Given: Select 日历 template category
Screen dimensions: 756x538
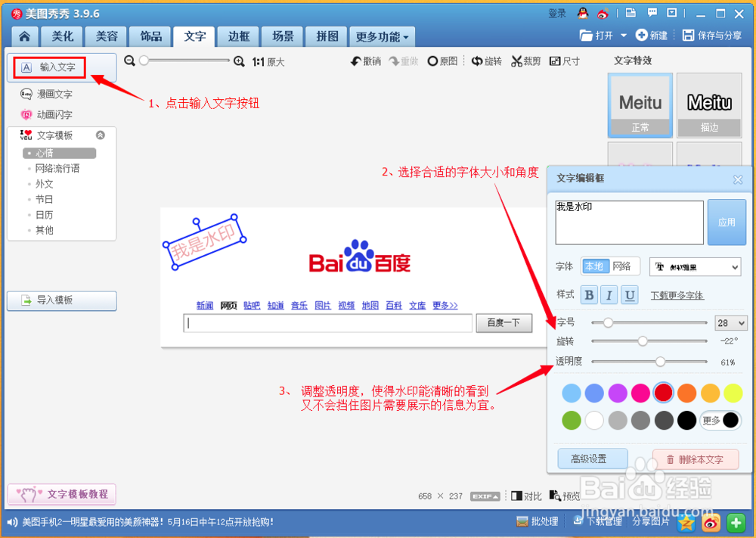Looking at the screenshot, I should 45,215.
